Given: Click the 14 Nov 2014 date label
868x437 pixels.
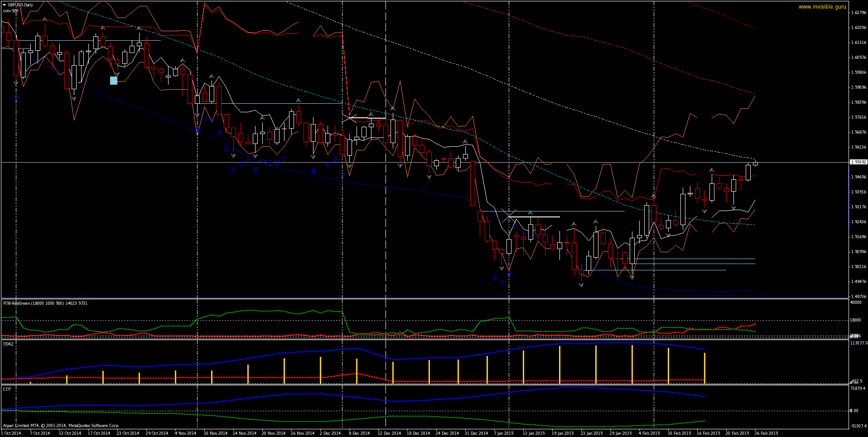Looking at the screenshot, I should [245, 433].
